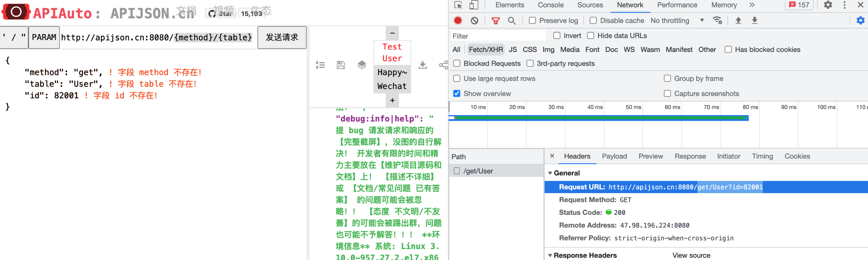Click the 157 errors badge
The height and width of the screenshot is (260, 868).
coord(799,5)
